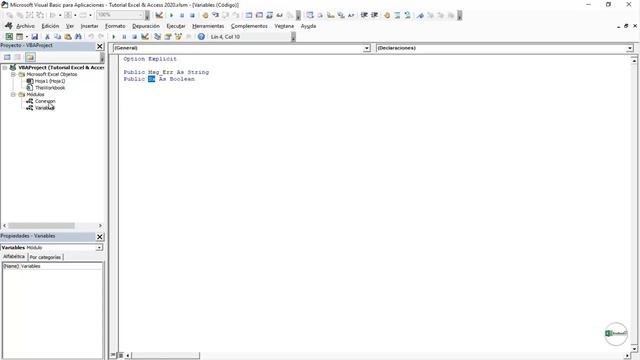Open the (General) object dropdown

coord(367,48)
